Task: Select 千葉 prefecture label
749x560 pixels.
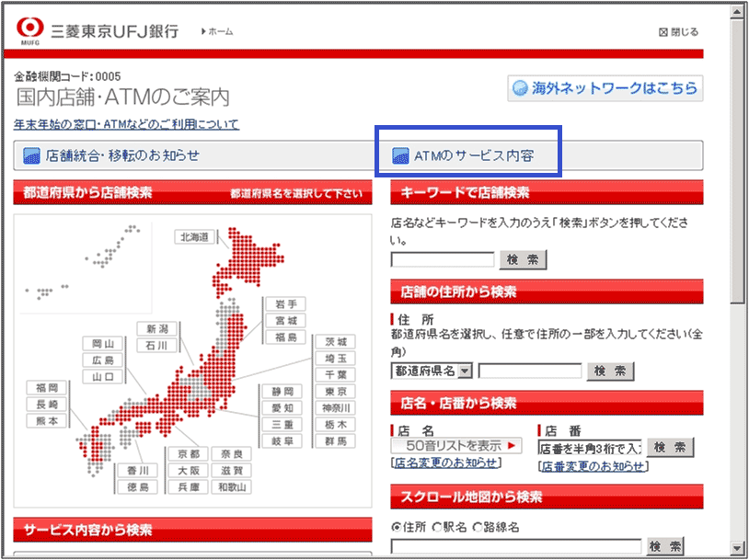Action: click(336, 375)
